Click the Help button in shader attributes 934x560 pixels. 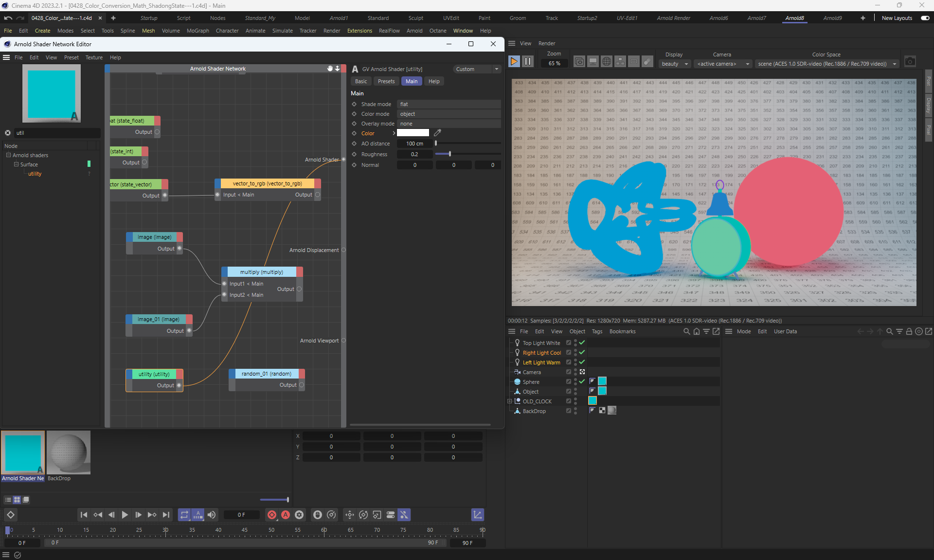click(x=434, y=81)
